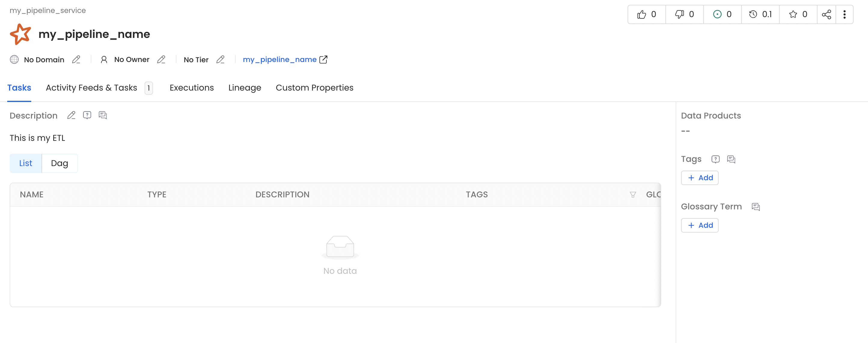Open the external my_pipeline_name link

323,59
